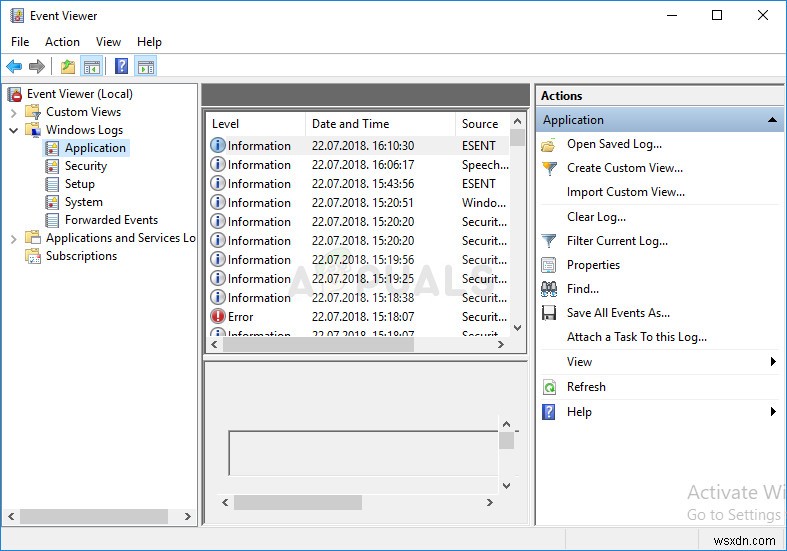Click the Clear Log... action

(x=596, y=217)
